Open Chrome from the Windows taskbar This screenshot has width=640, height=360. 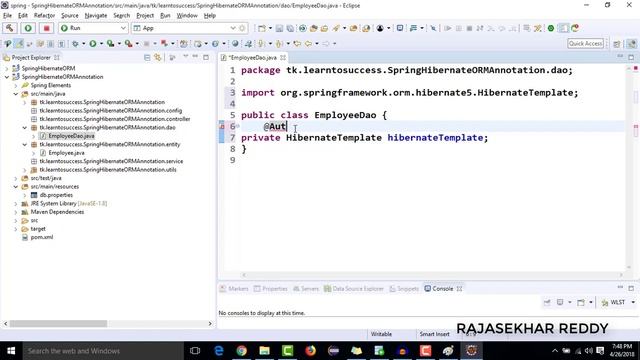coord(241,351)
